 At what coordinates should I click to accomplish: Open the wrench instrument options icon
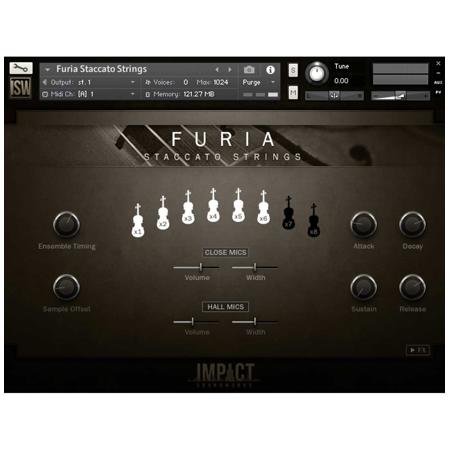click(21, 68)
